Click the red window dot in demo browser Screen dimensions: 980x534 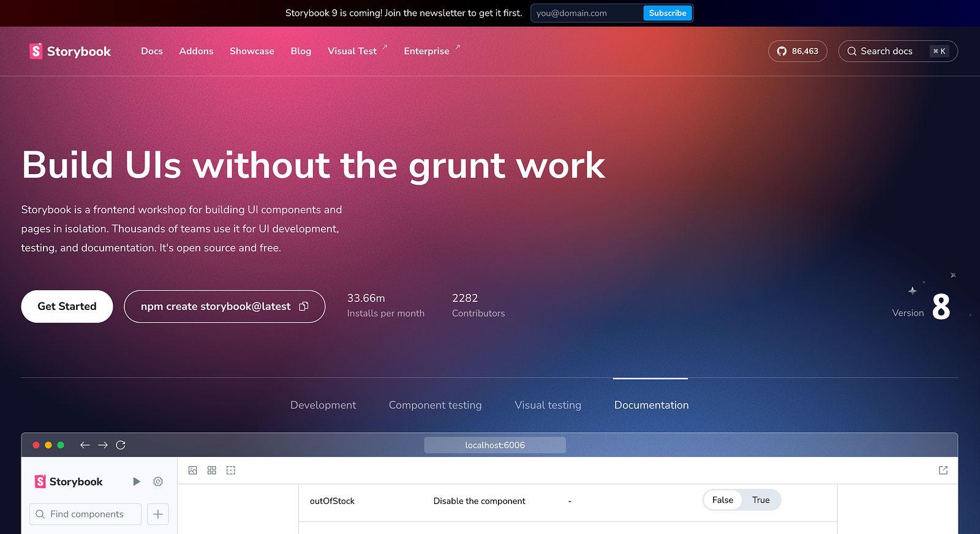tap(36, 445)
